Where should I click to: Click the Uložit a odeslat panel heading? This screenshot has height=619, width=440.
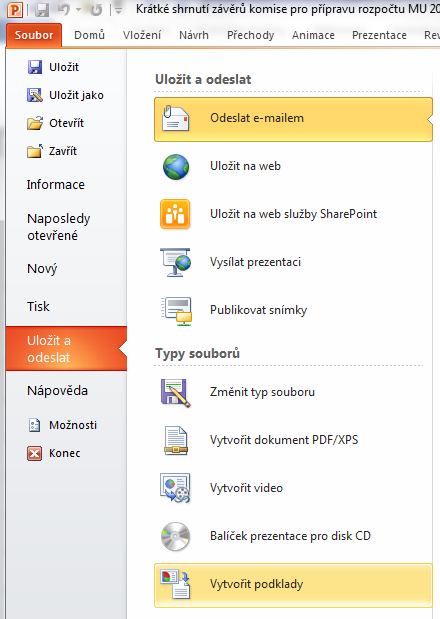(x=203, y=79)
